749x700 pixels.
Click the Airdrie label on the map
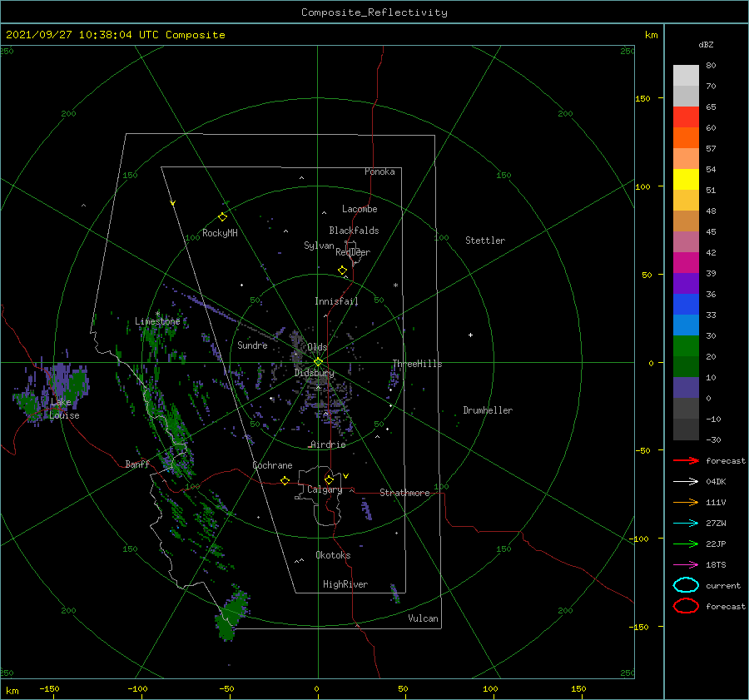[328, 444]
